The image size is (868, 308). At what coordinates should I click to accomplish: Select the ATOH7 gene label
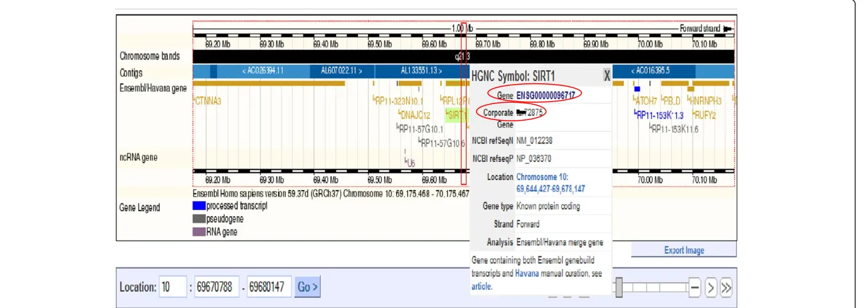click(645, 101)
